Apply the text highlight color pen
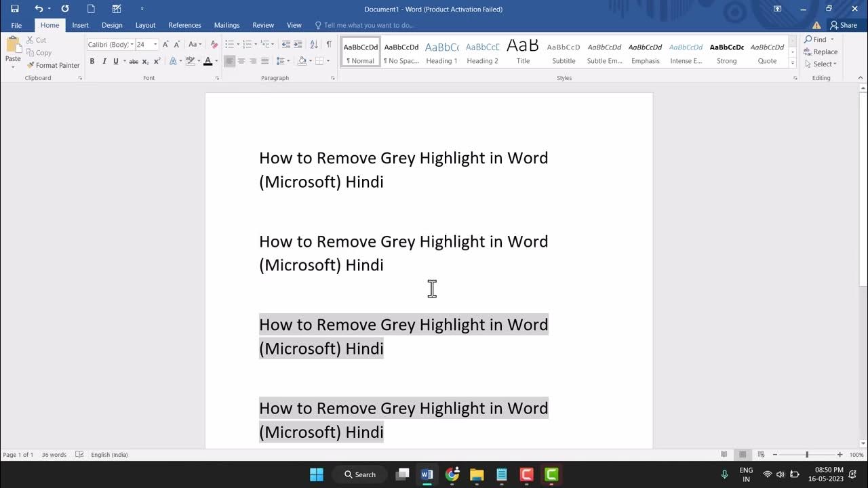This screenshot has width=868, height=488. tap(191, 61)
